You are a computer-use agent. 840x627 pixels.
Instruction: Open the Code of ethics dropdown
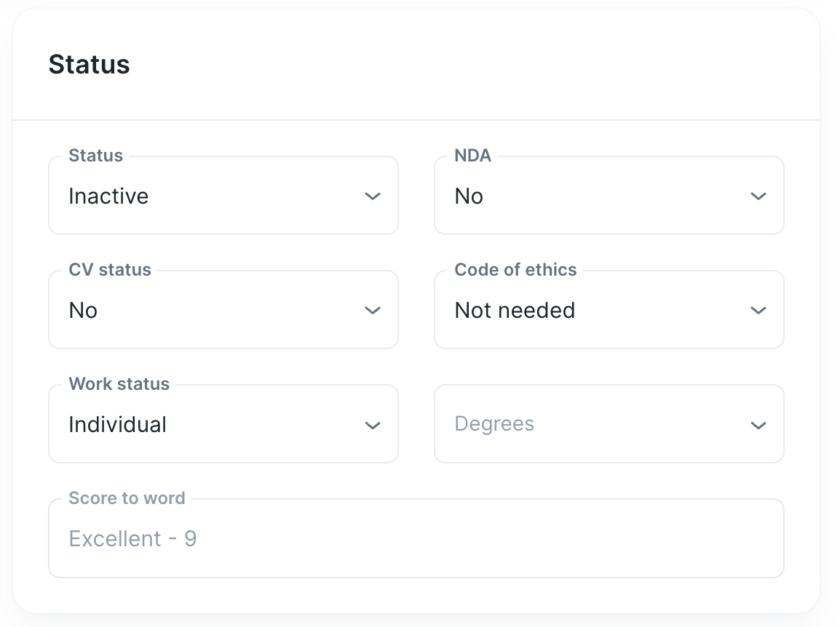point(609,309)
